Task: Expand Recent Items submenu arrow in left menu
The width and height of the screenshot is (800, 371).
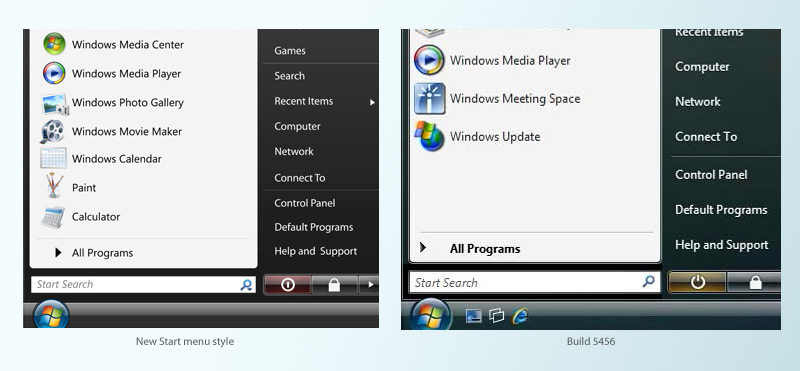Action: (x=372, y=102)
